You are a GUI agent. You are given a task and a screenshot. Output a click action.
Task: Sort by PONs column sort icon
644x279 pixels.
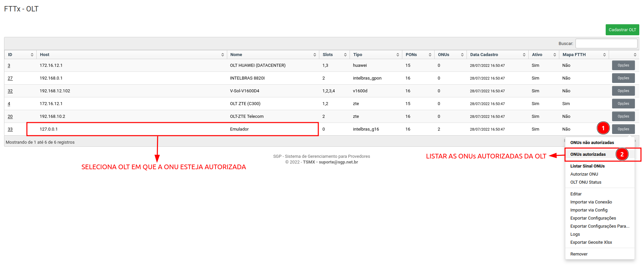coord(430,55)
